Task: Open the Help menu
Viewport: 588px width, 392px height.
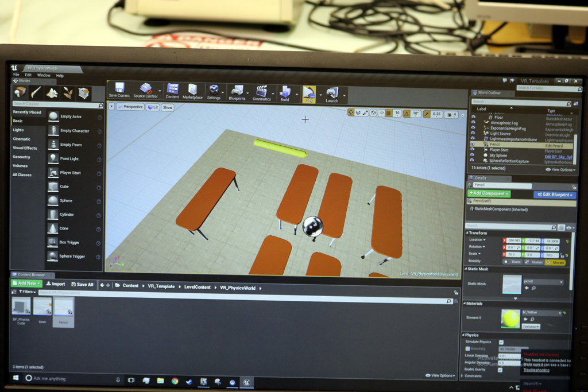Action: tap(60, 76)
